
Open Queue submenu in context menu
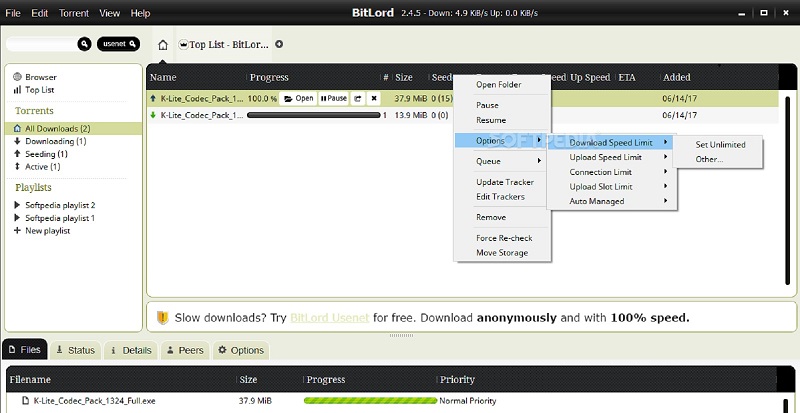pyautogui.click(x=502, y=161)
